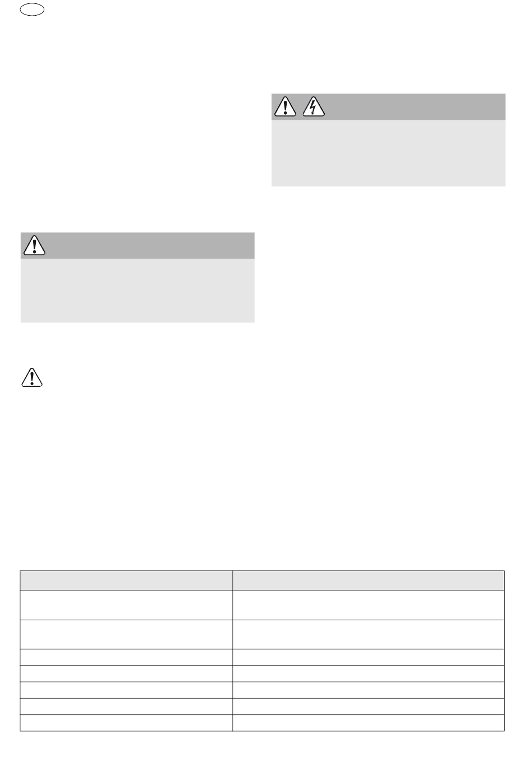Select the second tall left cell in the table
532x758 pixels.
click(x=127, y=634)
